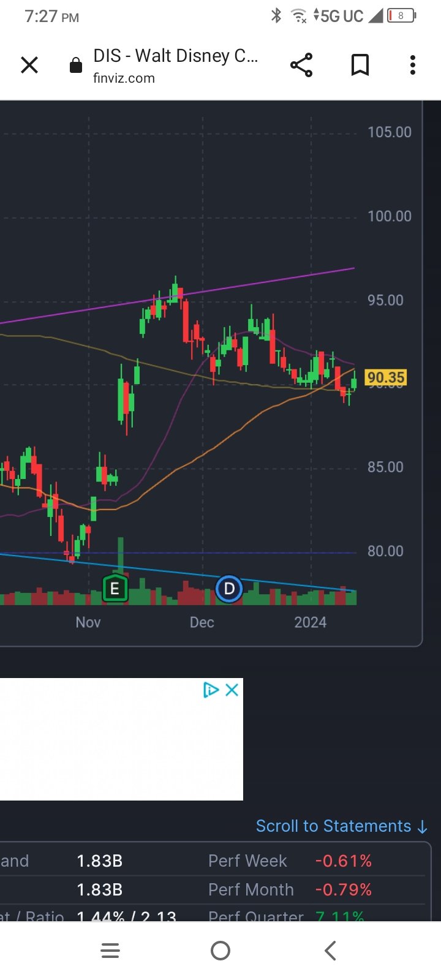Tap the lock icon for site info

coord(76,66)
